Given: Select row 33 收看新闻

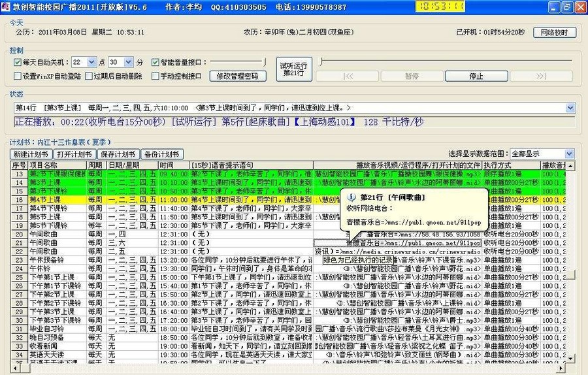Looking at the screenshot, I should coord(288,346).
